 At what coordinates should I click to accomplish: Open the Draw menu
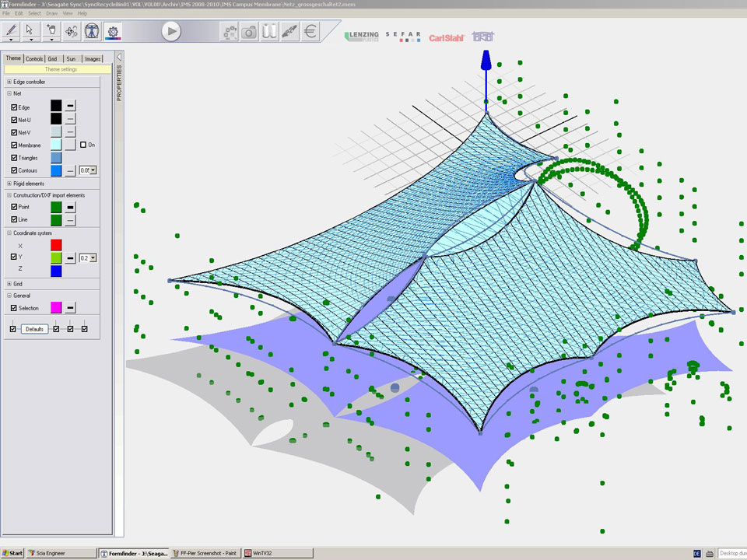pos(51,13)
